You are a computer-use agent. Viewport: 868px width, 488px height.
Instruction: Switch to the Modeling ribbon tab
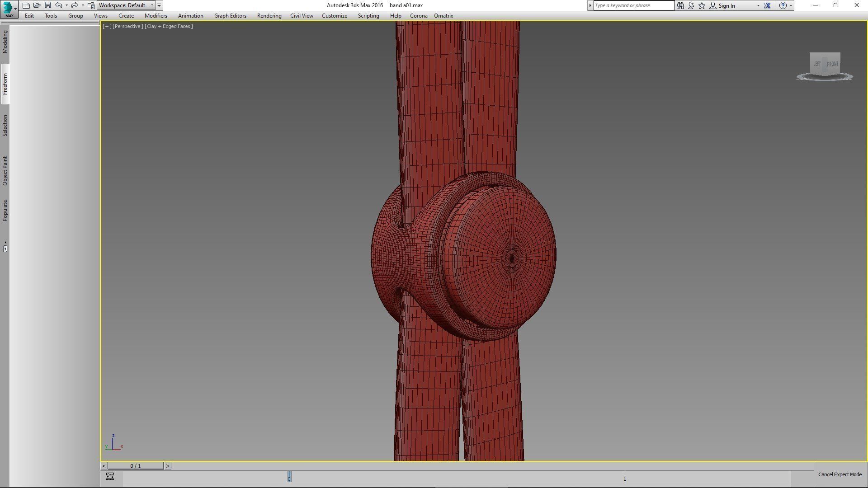[5, 42]
